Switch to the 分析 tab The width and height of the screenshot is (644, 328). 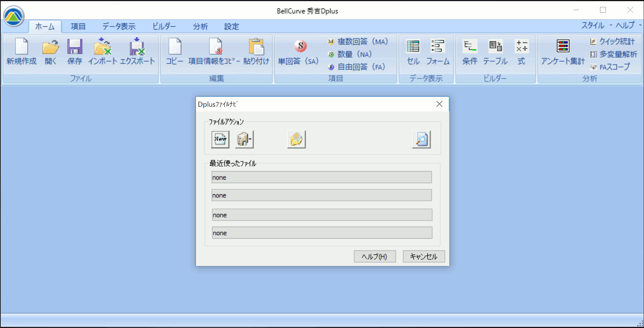click(200, 27)
